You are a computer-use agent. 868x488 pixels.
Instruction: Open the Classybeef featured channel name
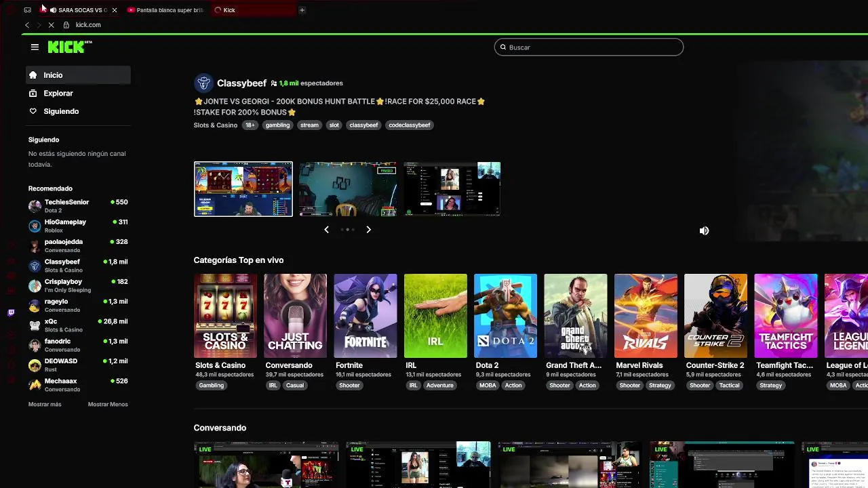click(241, 83)
